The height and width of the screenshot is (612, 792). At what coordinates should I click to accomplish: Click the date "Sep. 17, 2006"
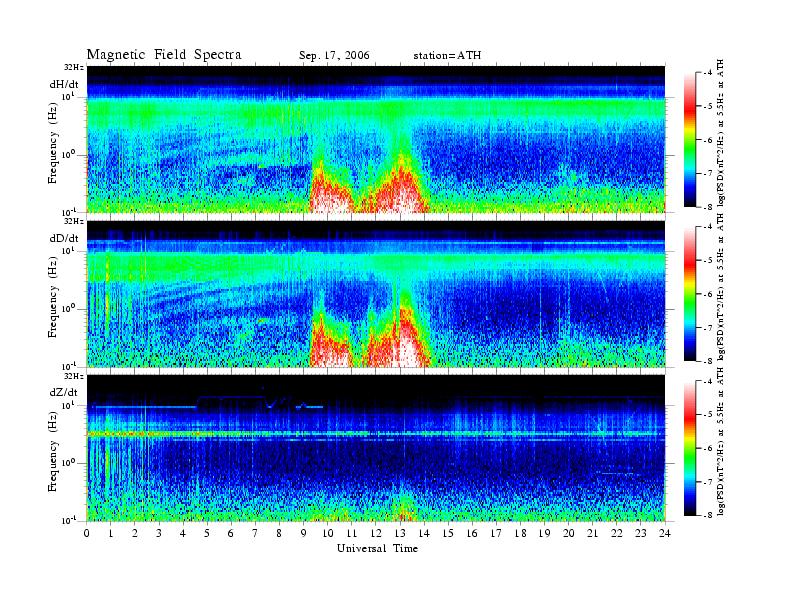[334, 56]
